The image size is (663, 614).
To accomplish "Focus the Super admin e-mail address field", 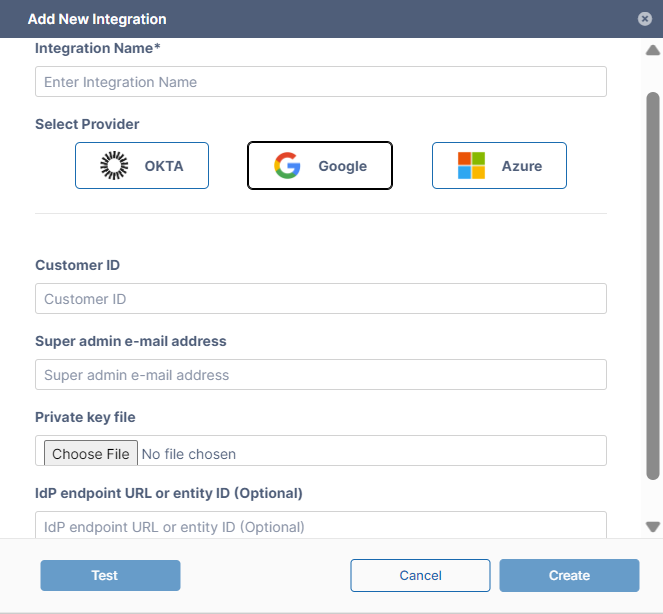I will coord(320,375).
